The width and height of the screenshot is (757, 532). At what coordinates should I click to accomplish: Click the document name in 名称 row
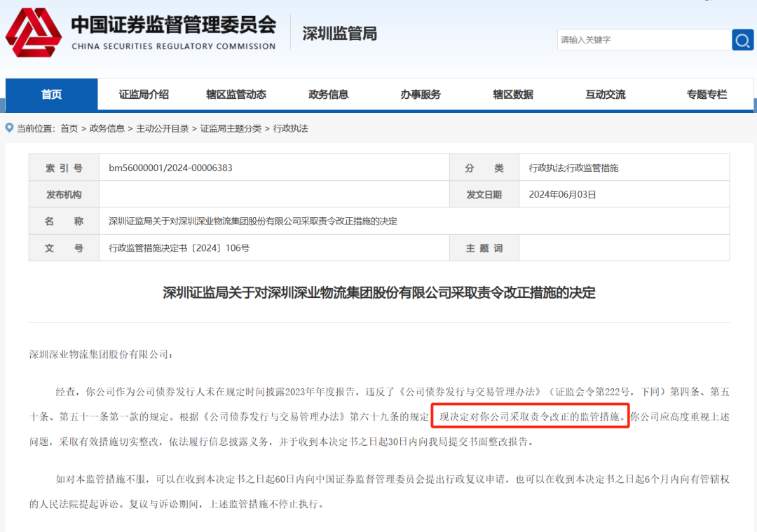(x=253, y=221)
